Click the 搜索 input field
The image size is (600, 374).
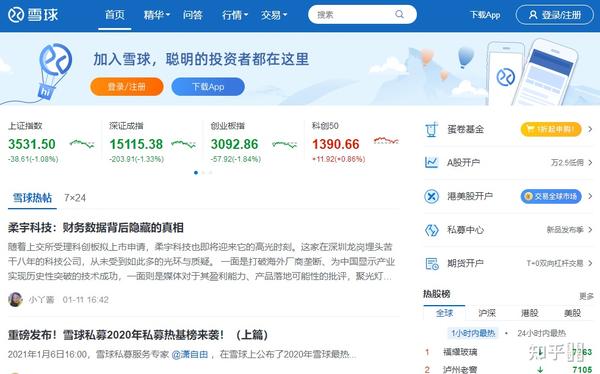(362, 15)
